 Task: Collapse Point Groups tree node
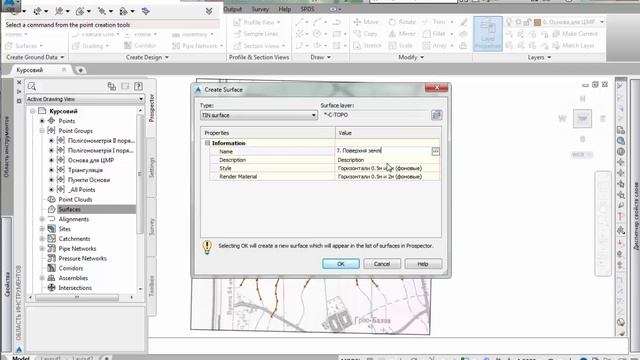[x=42, y=131]
